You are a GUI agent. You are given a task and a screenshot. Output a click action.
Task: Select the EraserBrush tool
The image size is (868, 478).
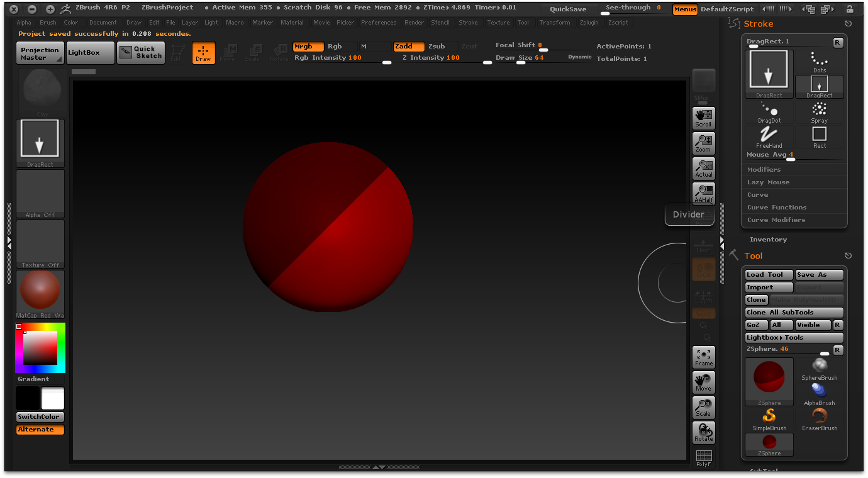tap(819, 420)
